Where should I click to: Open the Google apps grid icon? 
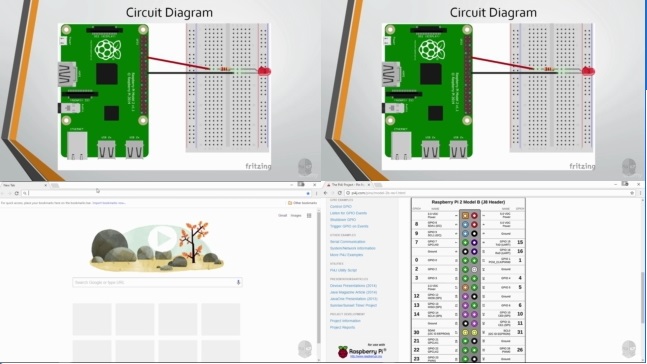pyautogui.click(x=309, y=215)
